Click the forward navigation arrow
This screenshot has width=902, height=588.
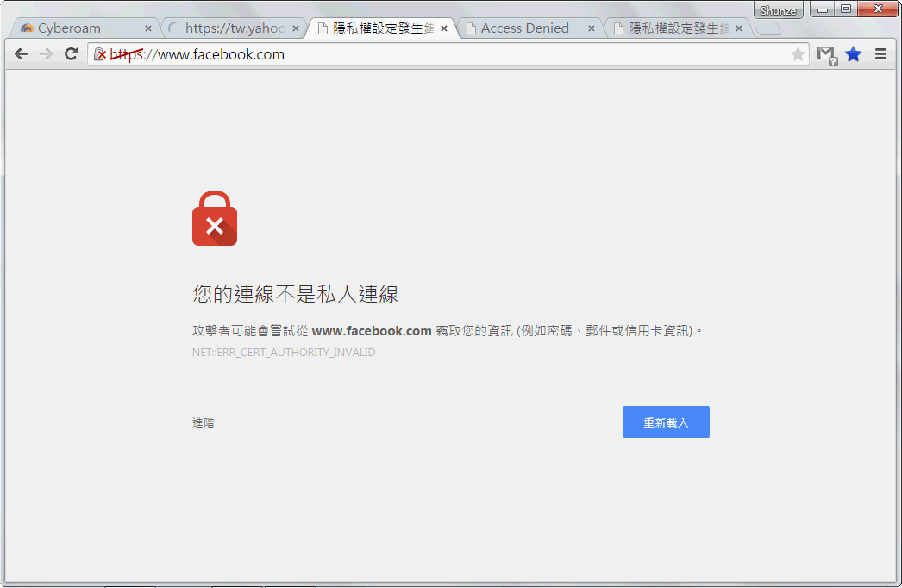coord(46,54)
